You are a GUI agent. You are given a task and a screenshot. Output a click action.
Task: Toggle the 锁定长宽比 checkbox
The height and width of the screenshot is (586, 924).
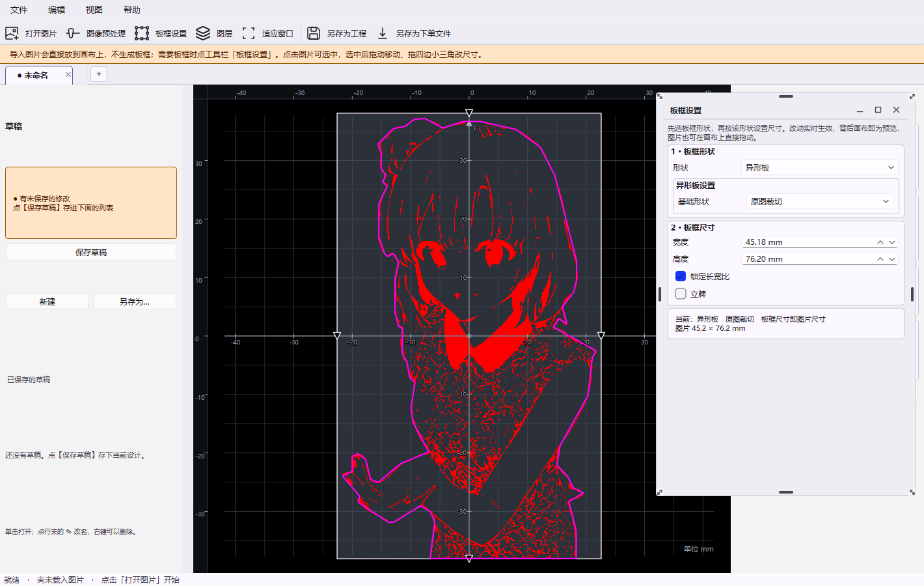point(681,276)
